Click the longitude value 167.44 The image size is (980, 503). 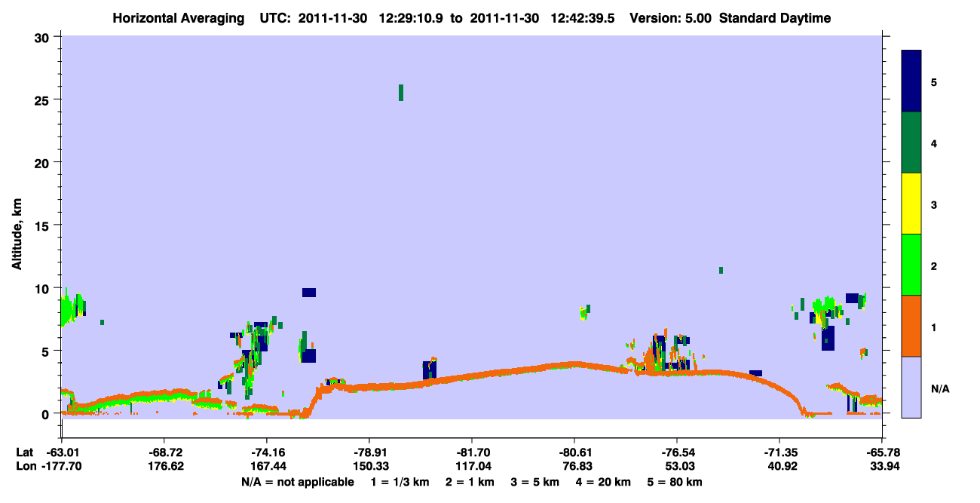(267, 466)
